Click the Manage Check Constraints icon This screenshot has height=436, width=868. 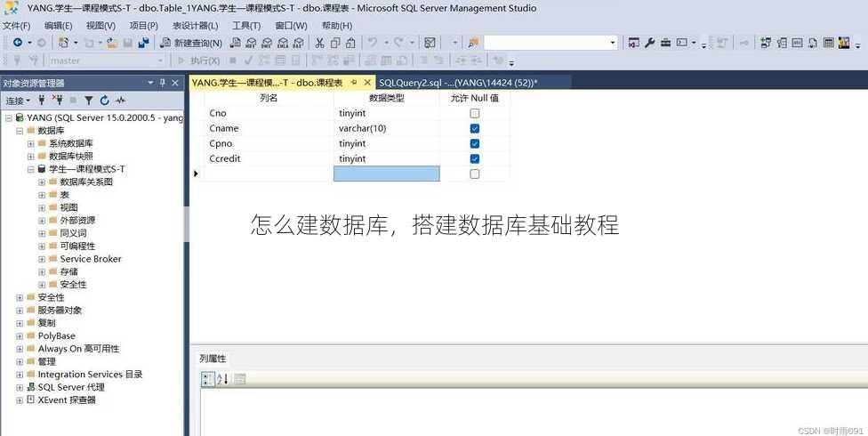click(828, 43)
